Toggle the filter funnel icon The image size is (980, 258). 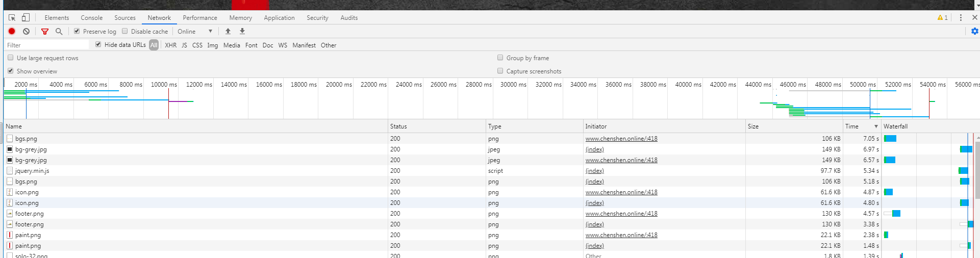[x=45, y=31]
